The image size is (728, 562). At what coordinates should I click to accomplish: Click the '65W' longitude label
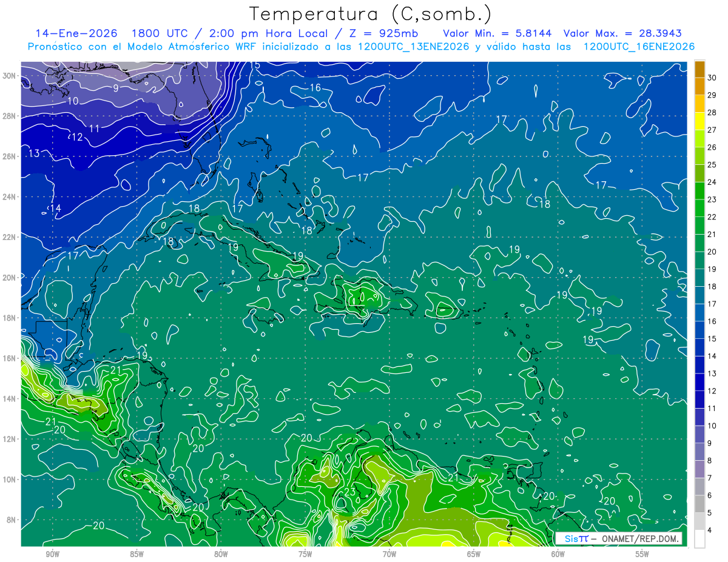point(474,554)
